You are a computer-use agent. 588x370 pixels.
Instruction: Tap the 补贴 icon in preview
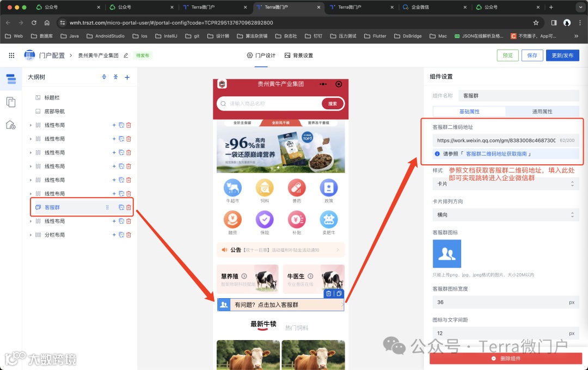point(297,220)
